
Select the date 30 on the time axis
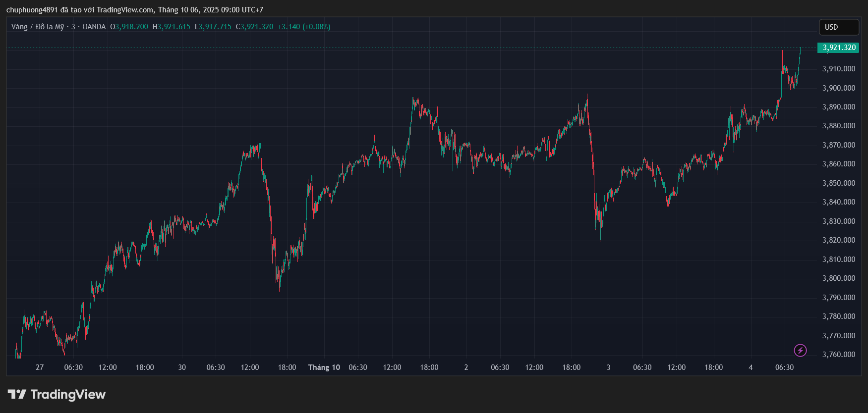182,367
